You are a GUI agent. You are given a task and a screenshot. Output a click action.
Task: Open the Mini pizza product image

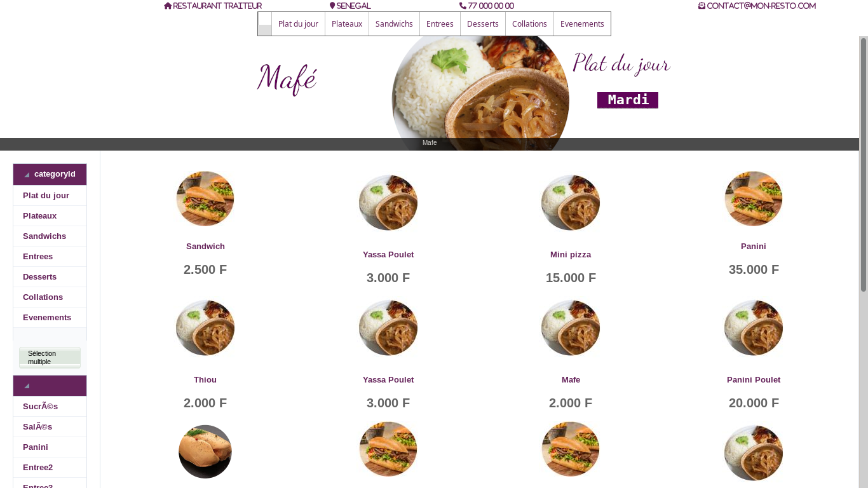571,203
